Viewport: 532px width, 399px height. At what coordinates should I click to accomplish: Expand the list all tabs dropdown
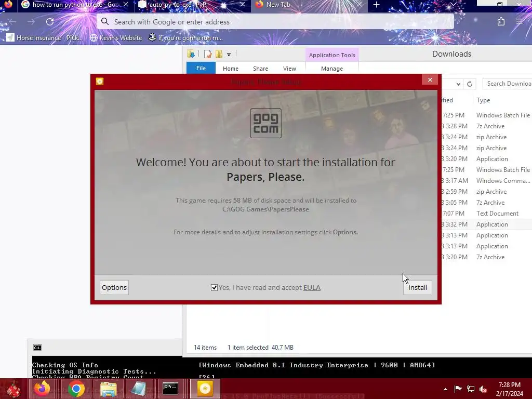pyautogui.click(x=453, y=4)
